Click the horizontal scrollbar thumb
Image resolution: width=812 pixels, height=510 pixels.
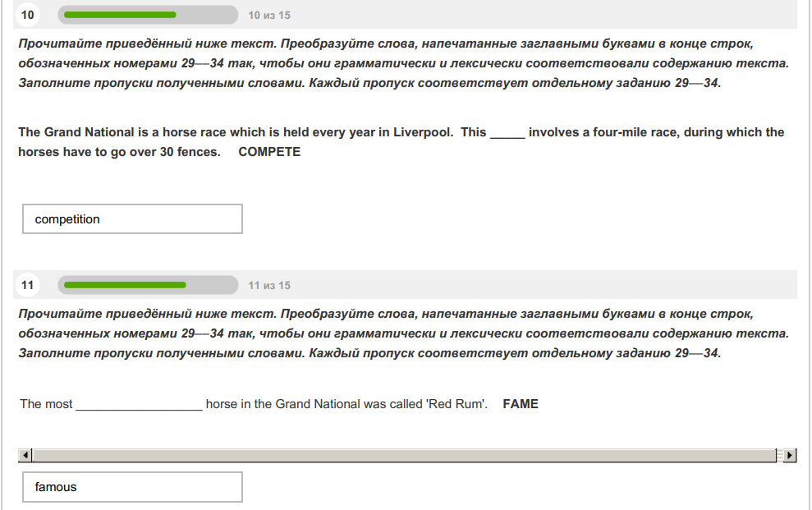click(x=404, y=455)
